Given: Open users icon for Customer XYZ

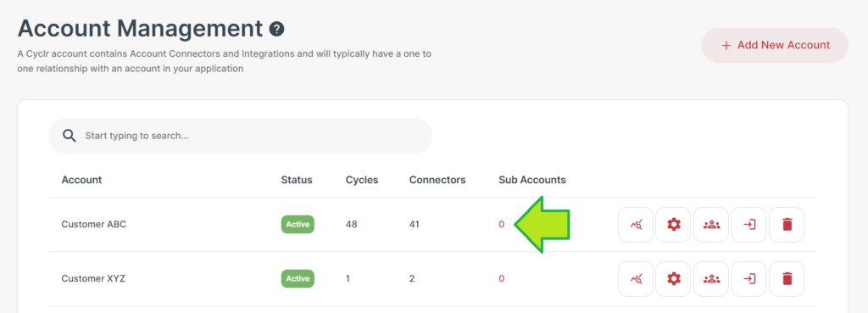Looking at the screenshot, I should pos(711,279).
